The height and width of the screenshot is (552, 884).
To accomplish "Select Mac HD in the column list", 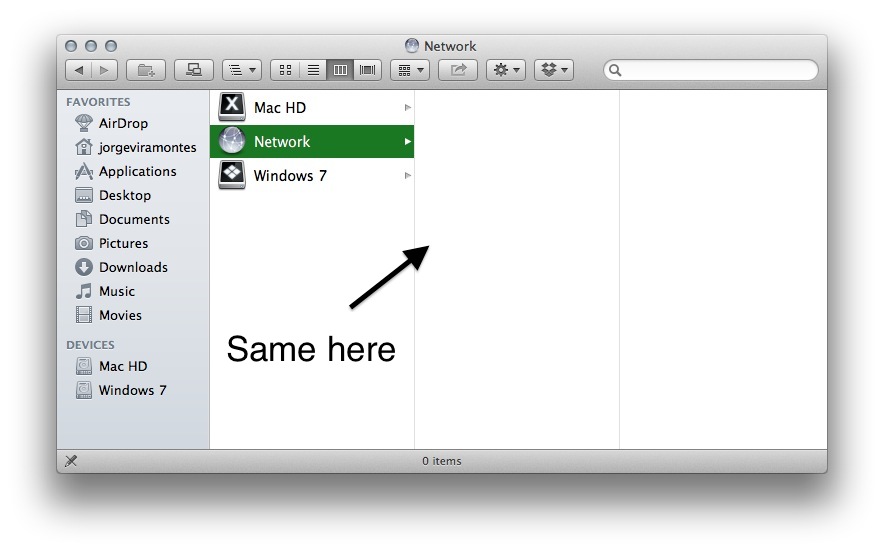I will [312, 107].
